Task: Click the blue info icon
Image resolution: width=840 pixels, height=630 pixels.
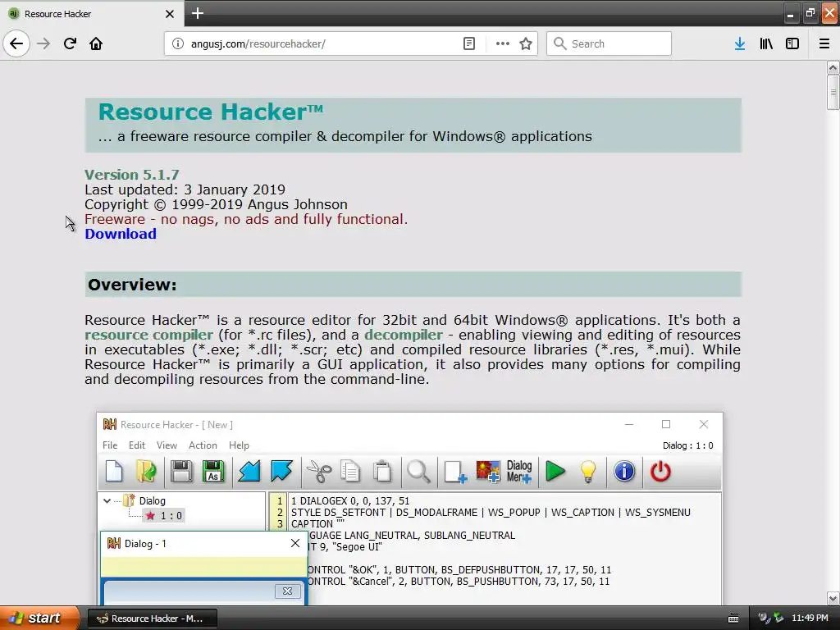Action: (624, 472)
